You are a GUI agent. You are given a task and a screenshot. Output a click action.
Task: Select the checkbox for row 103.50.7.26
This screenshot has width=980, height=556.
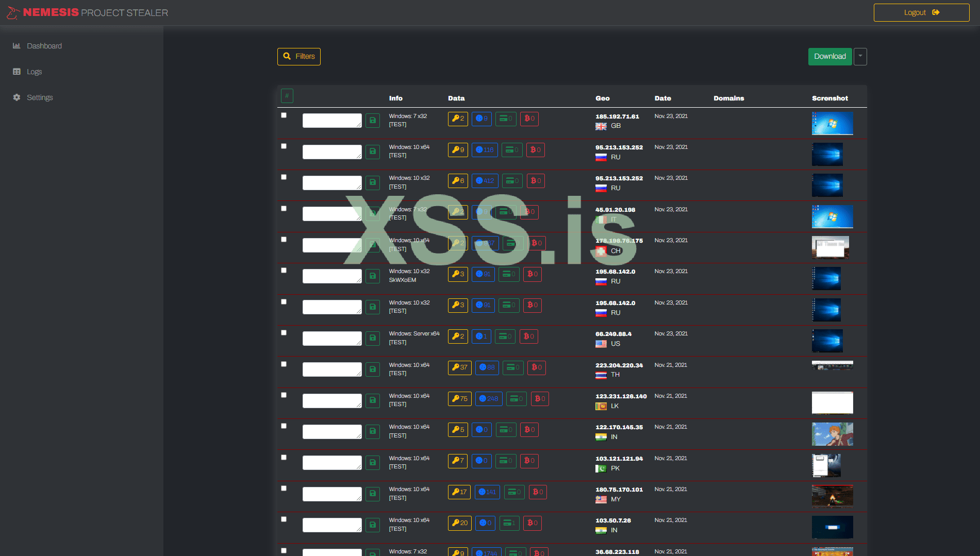tap(284, 519)
